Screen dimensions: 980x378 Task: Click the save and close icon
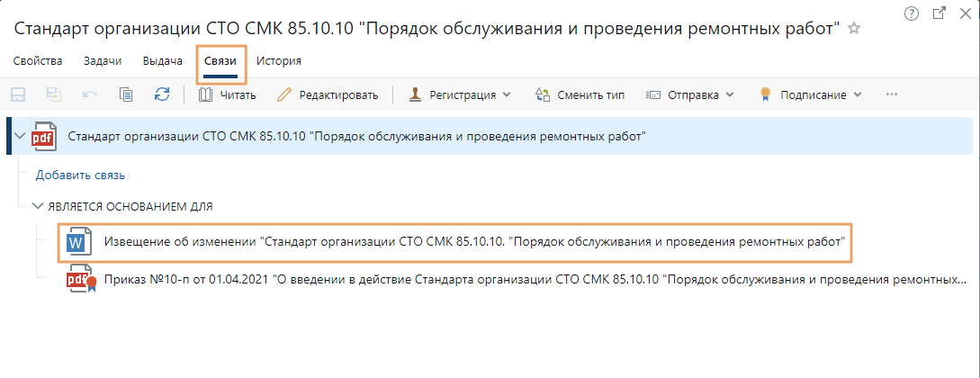(x=54, y=95)
